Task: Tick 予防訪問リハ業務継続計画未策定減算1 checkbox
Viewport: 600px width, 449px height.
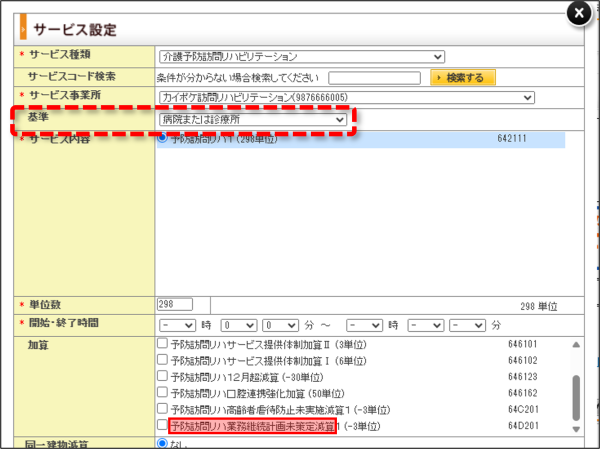Action: (x=162, y=425)
